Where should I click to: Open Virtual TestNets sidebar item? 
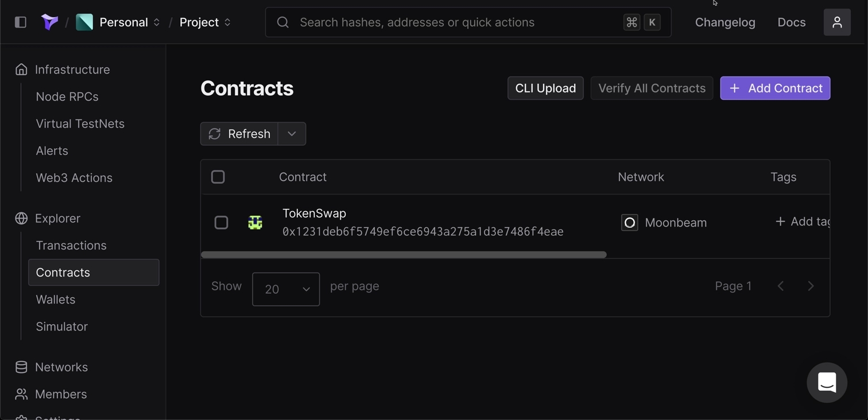click(x=80, y=124)
